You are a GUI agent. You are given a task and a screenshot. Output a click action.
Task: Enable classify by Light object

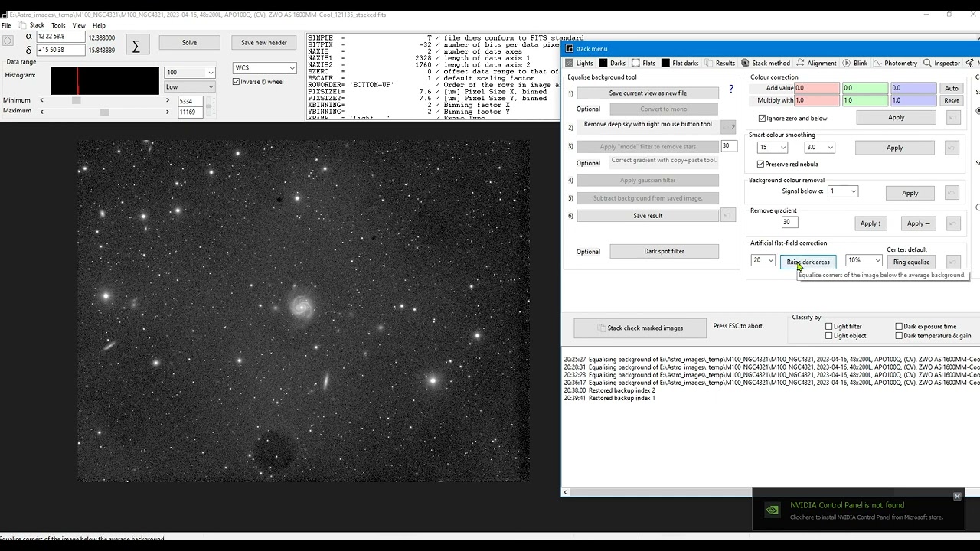click(828, 336)
